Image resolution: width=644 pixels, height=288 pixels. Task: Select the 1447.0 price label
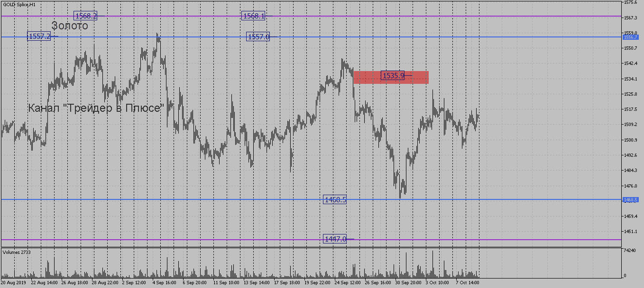335,239
